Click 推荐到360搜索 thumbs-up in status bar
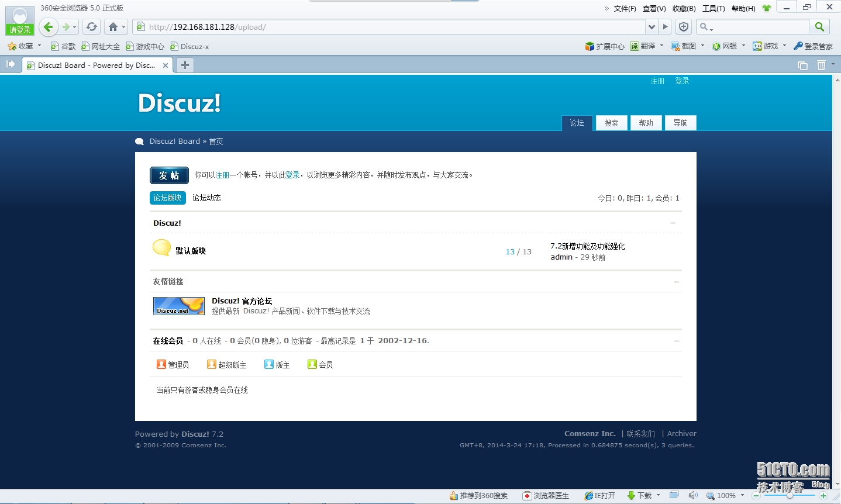This screenshot has height=504, width=841. pyautogui.click(x=478, y=496)
